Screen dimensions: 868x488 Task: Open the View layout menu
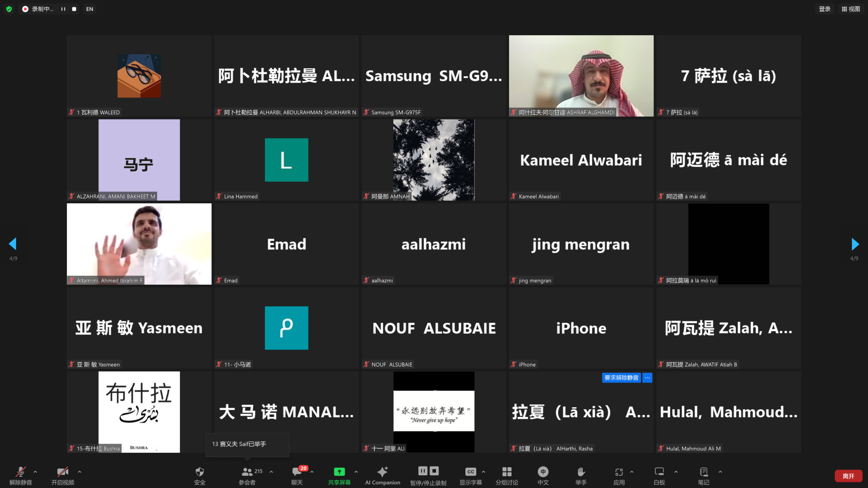pyautogui.click(x=851, y=9)
